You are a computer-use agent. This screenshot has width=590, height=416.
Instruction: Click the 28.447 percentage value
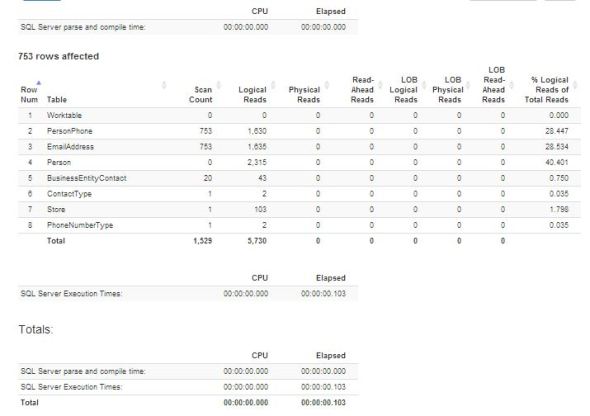[x=557, y=131]
